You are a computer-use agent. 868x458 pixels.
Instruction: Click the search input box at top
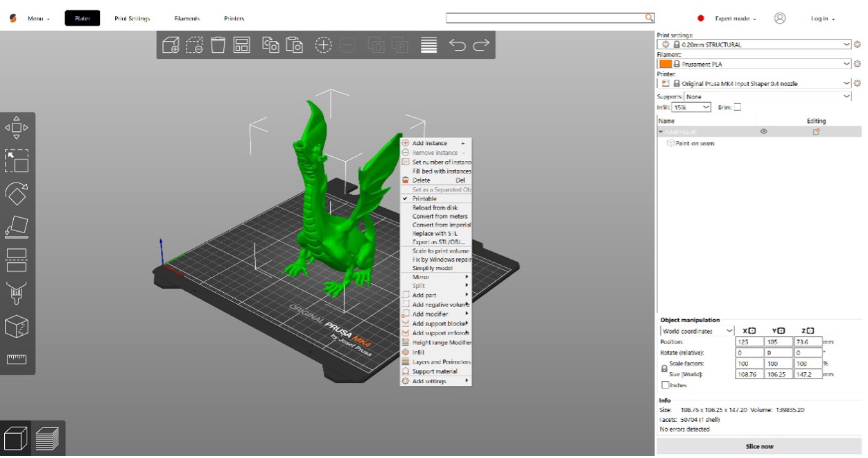click(x=546, y=18)
